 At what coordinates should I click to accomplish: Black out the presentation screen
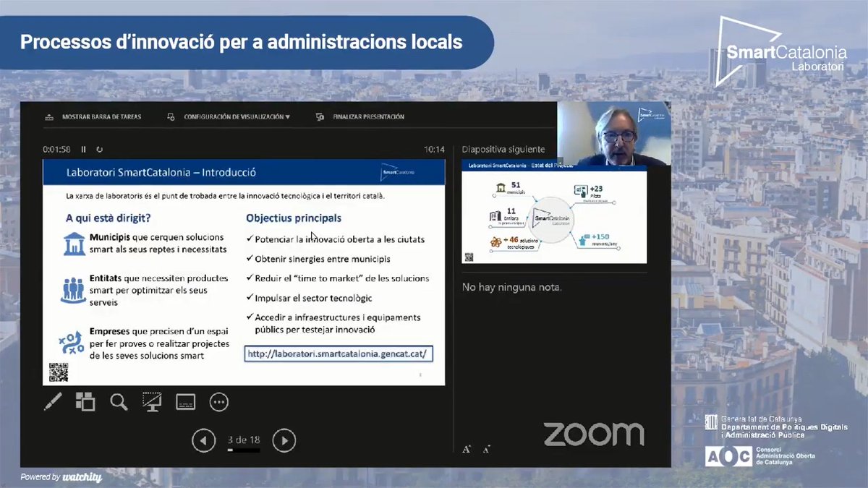click(x=151, y=401)
